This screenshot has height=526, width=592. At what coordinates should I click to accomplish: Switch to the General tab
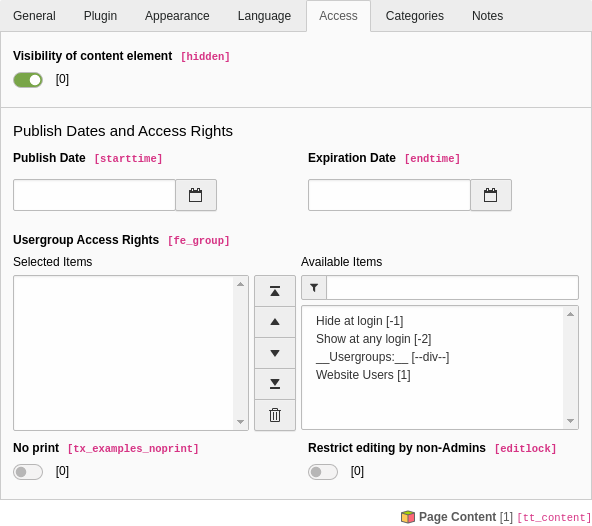34,16
